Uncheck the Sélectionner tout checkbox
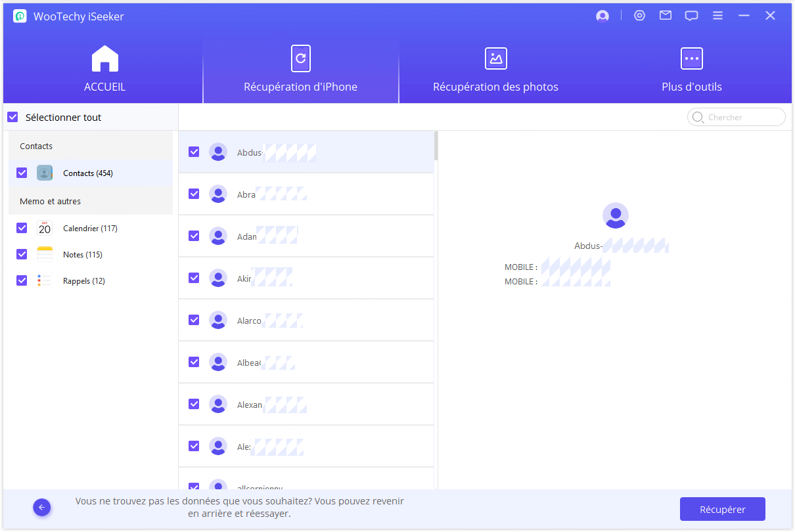 (x=12, y=118)
